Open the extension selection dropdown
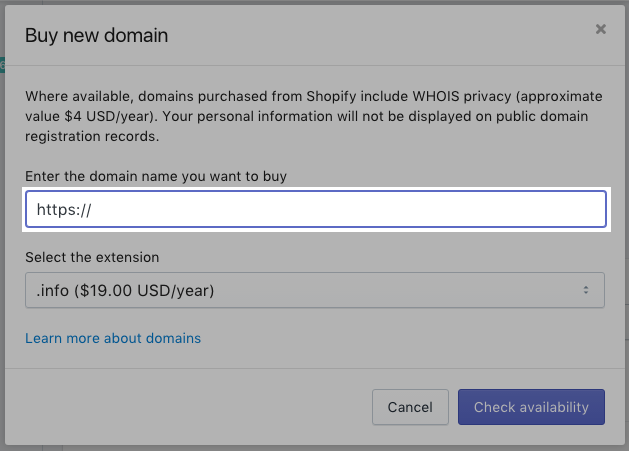This screenshot has height=451, width=629. click(x=315, y=290)
